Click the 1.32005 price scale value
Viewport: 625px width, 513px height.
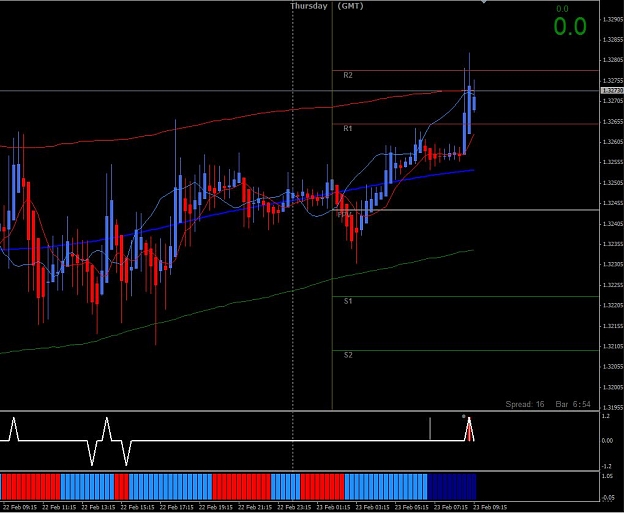pos(613,387)
